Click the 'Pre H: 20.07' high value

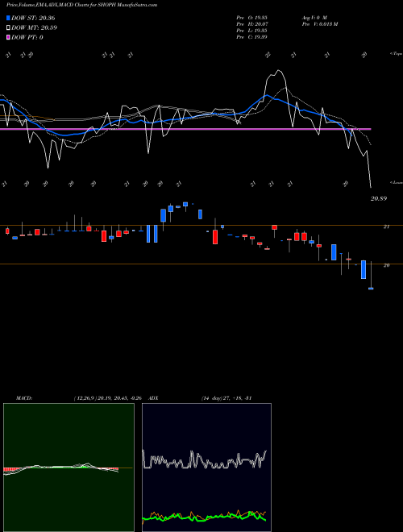[x=251, y=24]
